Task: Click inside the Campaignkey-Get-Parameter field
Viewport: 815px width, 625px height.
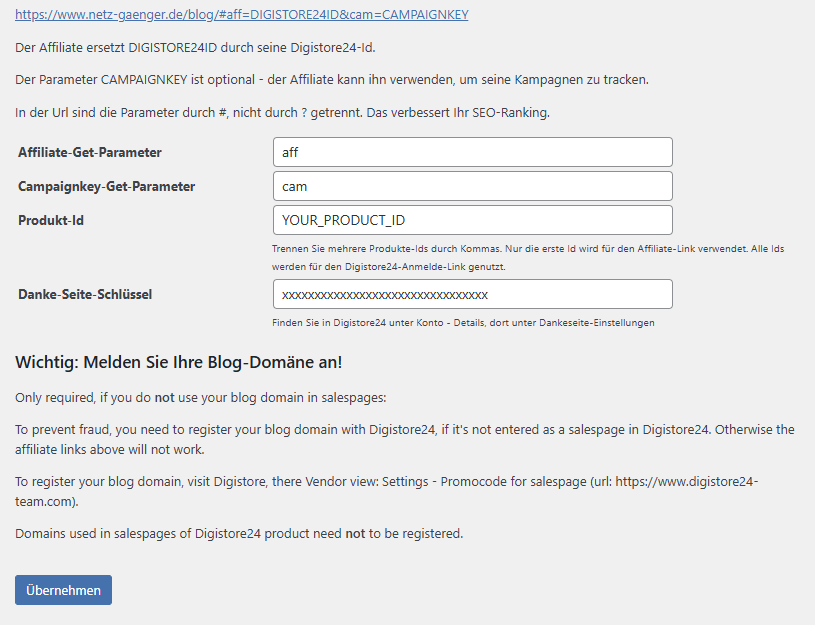Action: 470,186
